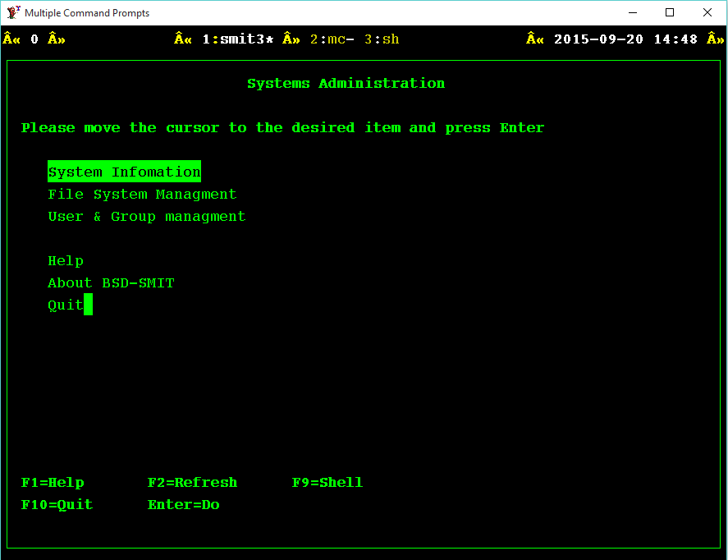728x560 pixels.
Task: Click the time 14:48 in status bar
Action: (x=675, y=39)
